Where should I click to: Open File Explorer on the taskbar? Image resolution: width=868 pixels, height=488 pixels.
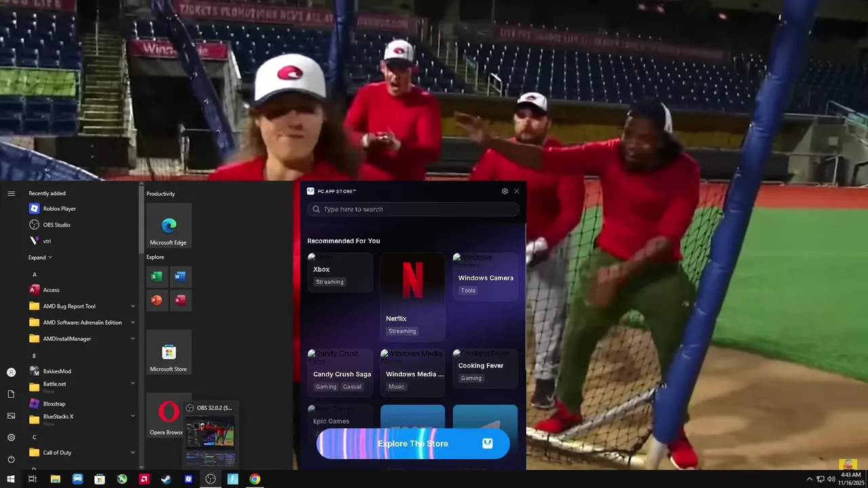click(55, 479)
